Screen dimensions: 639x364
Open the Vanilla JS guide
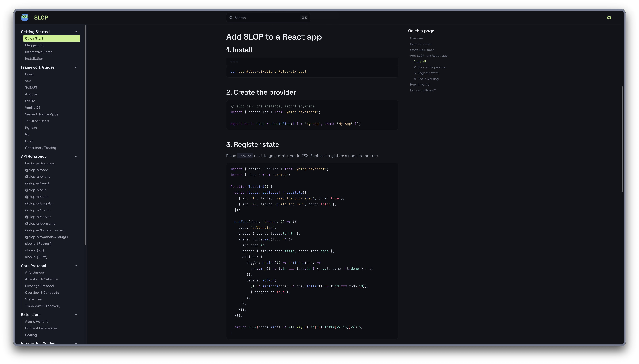pos(33,108)
